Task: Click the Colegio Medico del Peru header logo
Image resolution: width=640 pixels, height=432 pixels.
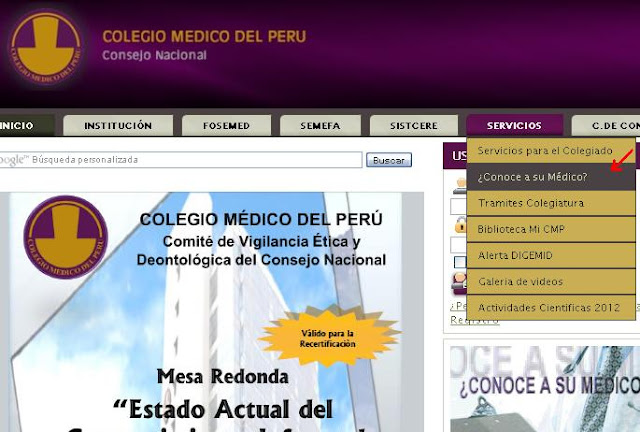Action: (46, 48)
